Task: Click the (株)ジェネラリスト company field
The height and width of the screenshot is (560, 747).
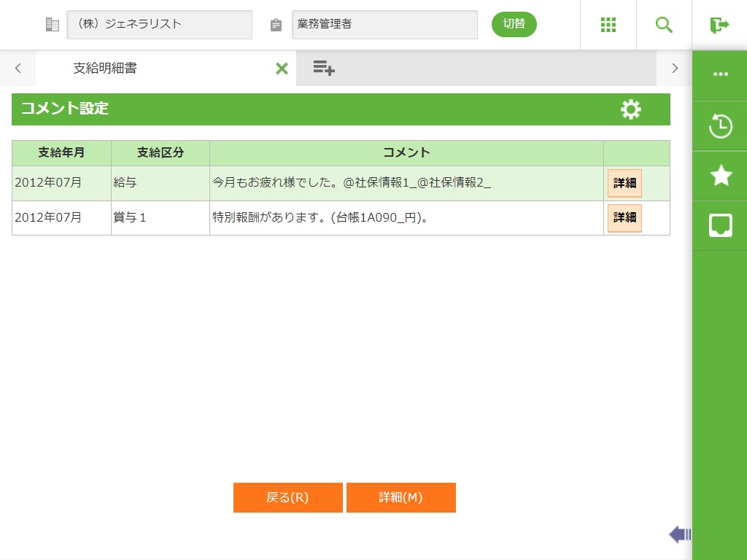Action: coord(159,25)
